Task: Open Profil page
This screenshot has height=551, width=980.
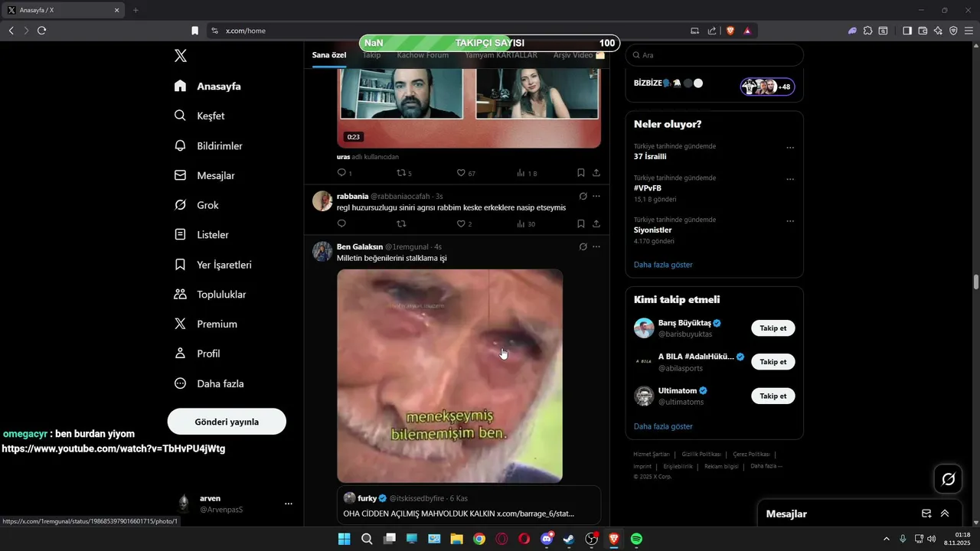Action: tap(197, 354)
